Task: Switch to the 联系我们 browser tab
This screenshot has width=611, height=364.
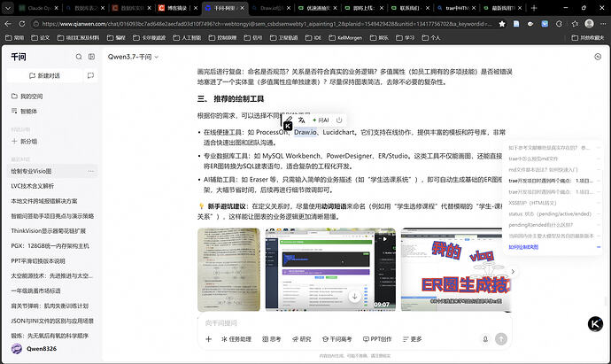Action: (410, 8)
